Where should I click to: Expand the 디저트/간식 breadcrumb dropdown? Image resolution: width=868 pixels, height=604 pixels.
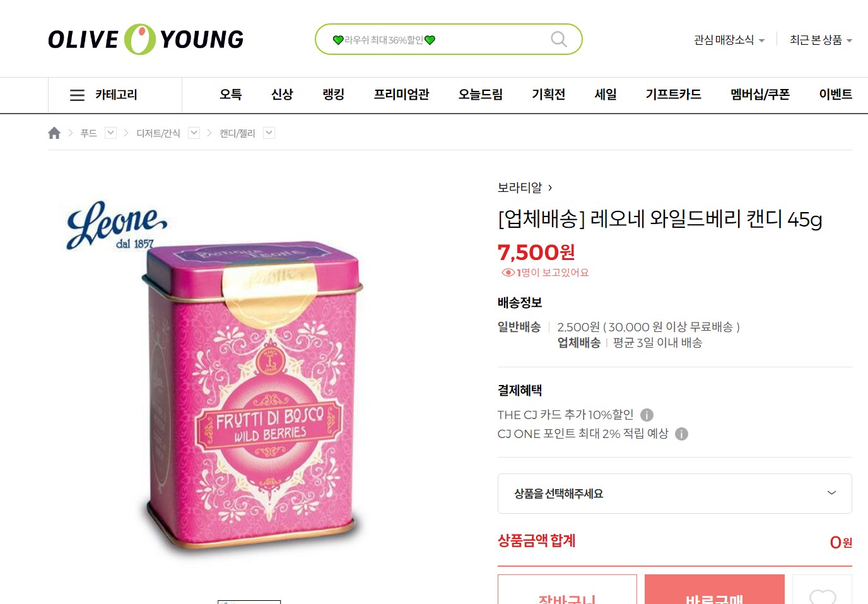pyautogui.click(x=194, y=133)
